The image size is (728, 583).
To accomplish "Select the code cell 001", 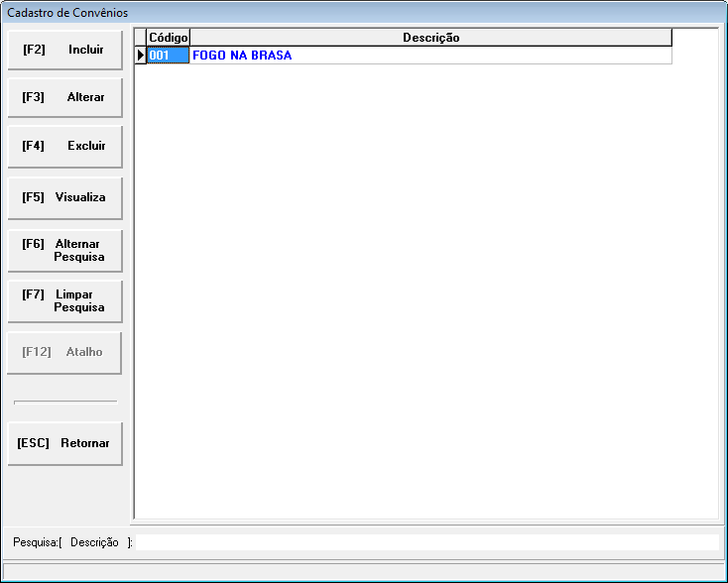I will (x=168, y=56).
